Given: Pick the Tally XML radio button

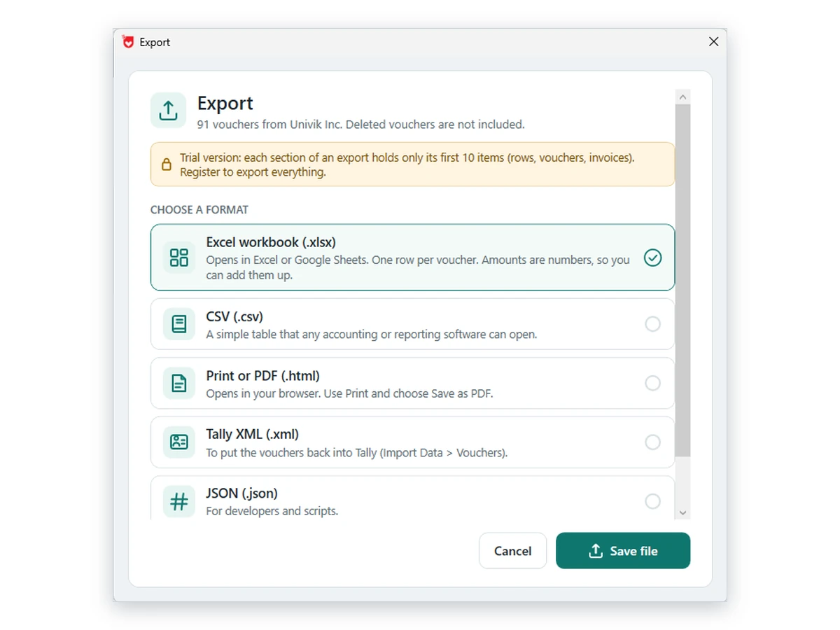Looking at the screenshot, I should [x=652, y=442].
